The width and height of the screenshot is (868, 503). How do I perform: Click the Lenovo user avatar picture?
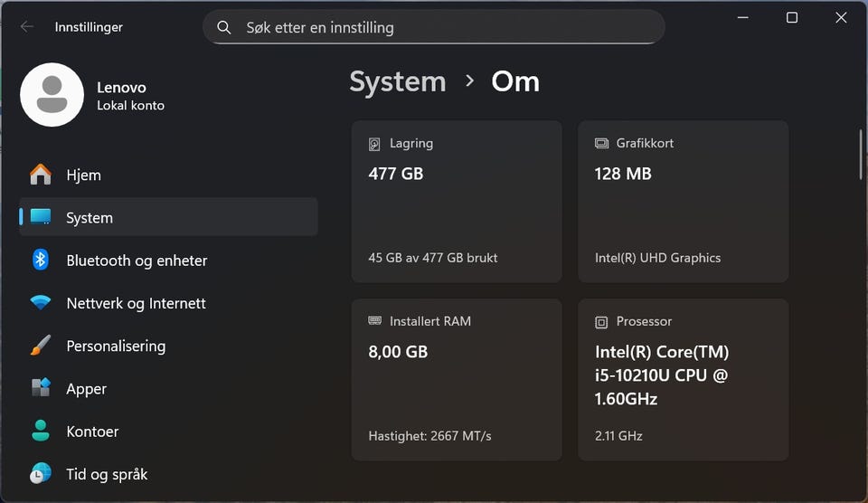(52, 95)
